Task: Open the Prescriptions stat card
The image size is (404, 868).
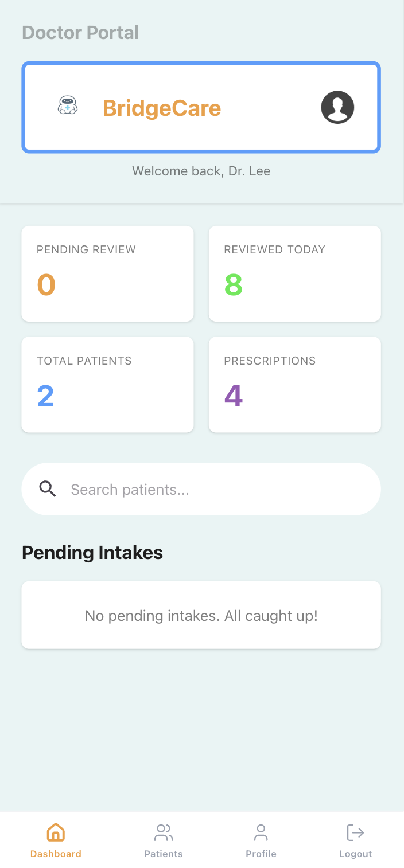Action: (x=294, y=385)
